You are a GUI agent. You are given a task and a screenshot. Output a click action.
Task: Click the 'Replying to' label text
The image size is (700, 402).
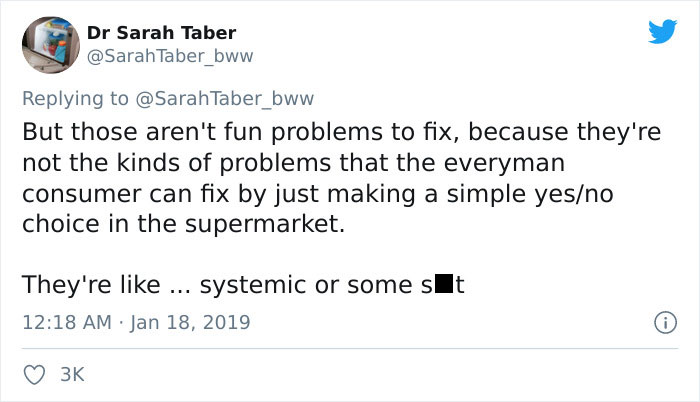75,99
